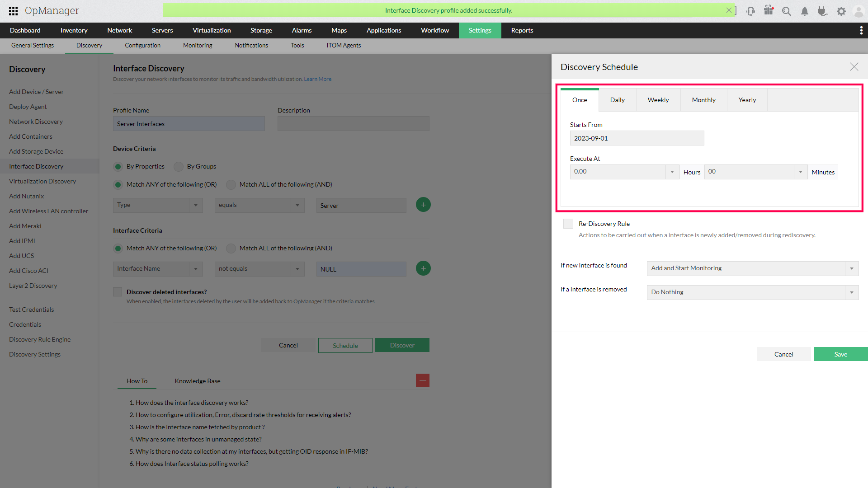Image resolution: width=868 pixels, height=488 pixels.
Task: Click the Starts From date field
Action: click(637, 138)
